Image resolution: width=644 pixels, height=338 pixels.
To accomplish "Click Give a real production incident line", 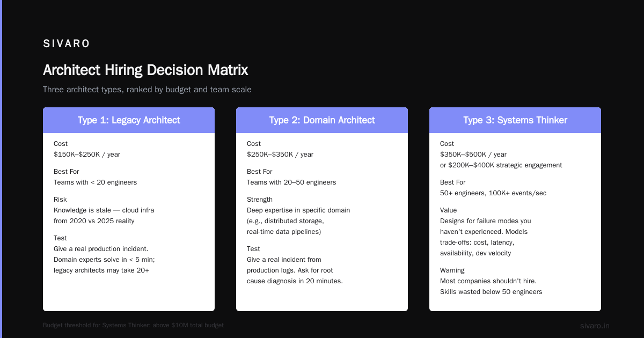I will click(x=101, y=249).
